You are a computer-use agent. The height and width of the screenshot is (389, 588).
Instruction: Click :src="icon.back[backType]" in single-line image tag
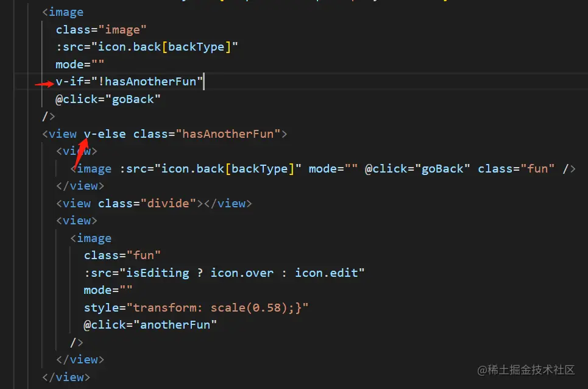(210, 169)
